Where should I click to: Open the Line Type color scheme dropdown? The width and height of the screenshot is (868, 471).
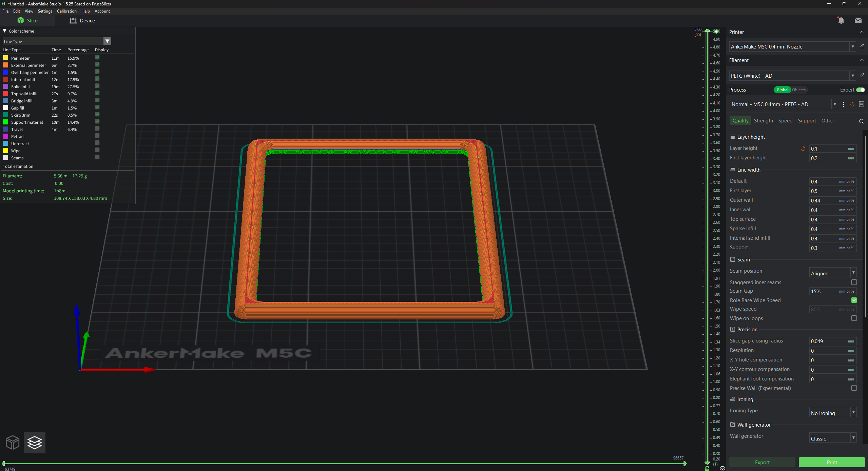click(x=107, y=41)
